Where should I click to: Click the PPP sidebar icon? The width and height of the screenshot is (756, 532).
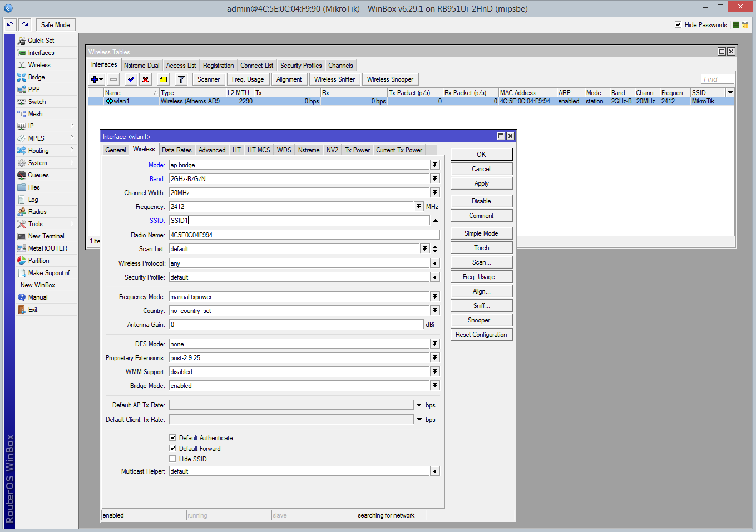22,90
